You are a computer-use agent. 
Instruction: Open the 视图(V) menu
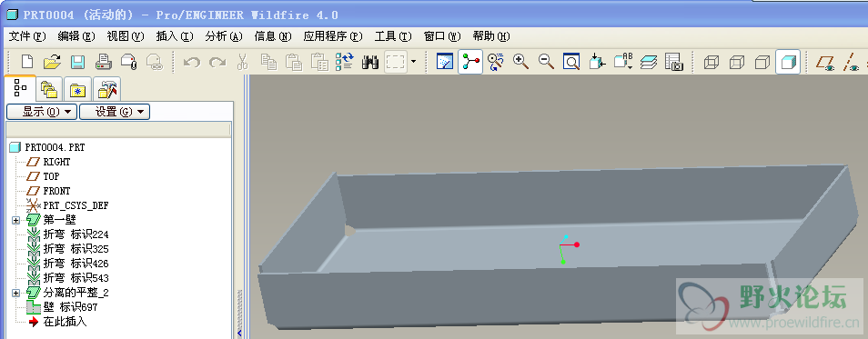point(126,36)
